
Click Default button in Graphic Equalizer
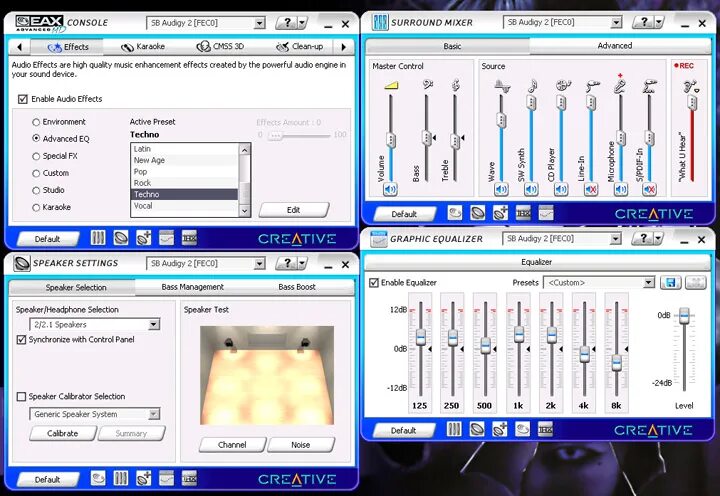404,431
